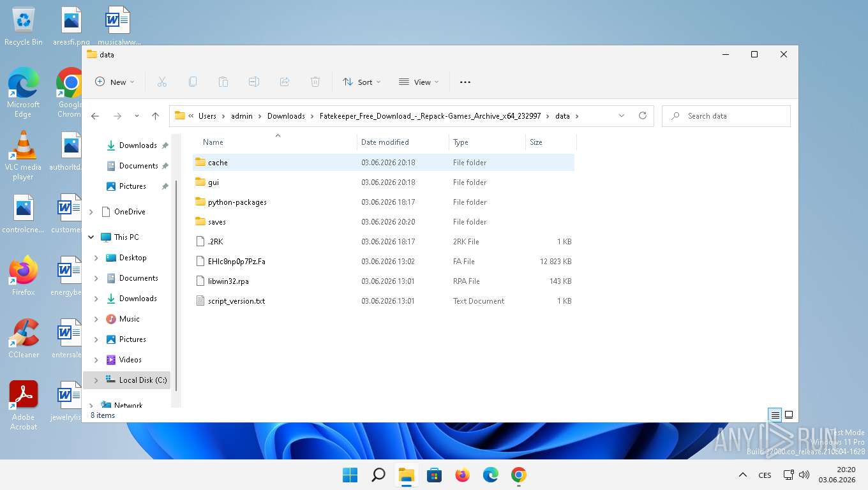The width and height of the screenshot is (868, 490).
Task: Select Local Disk (C:) in navigation pane
Action: [x=127, y=380]
